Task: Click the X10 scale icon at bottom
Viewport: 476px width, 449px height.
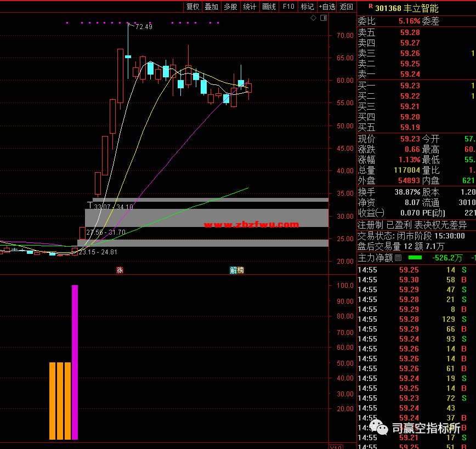Action: coord(335,446)
